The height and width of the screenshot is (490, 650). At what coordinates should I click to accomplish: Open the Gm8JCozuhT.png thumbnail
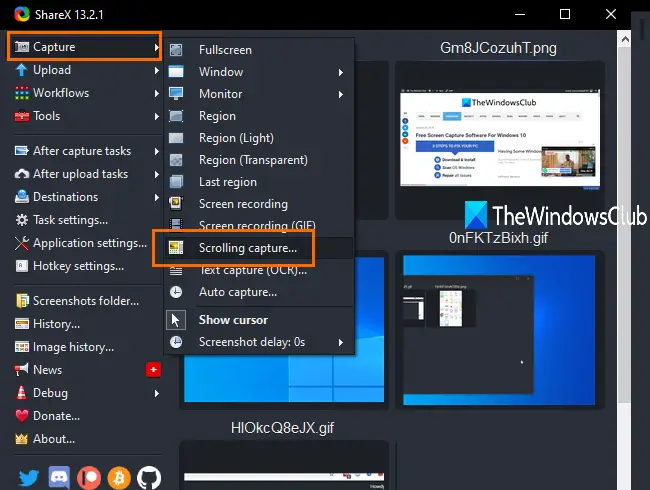pyautogui.click(x=500, y=139)
